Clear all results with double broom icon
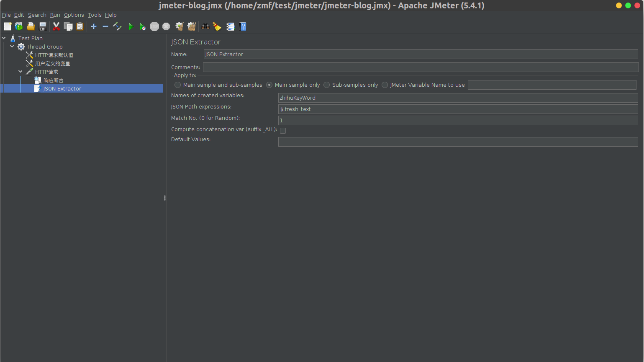Screen dimensions: 644x362 click(x=192, y=26)
